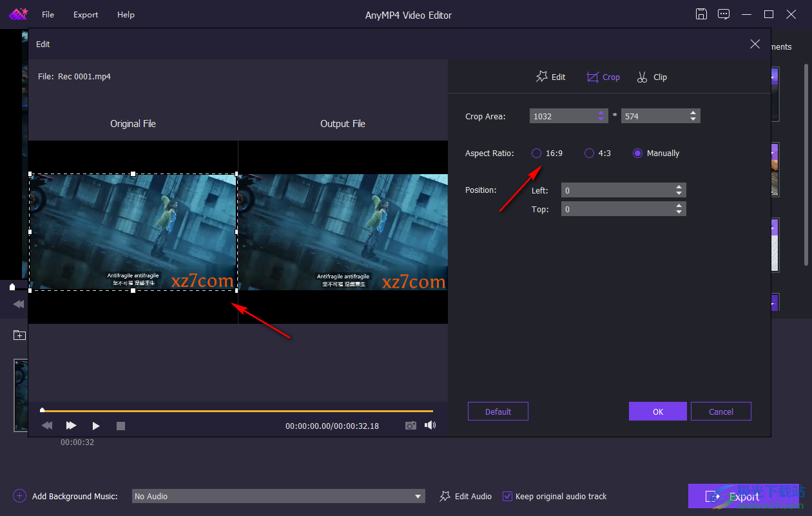Click the top-middle crop handle
The height and width of the screenshot is (516, 812).
click(133, 174)
